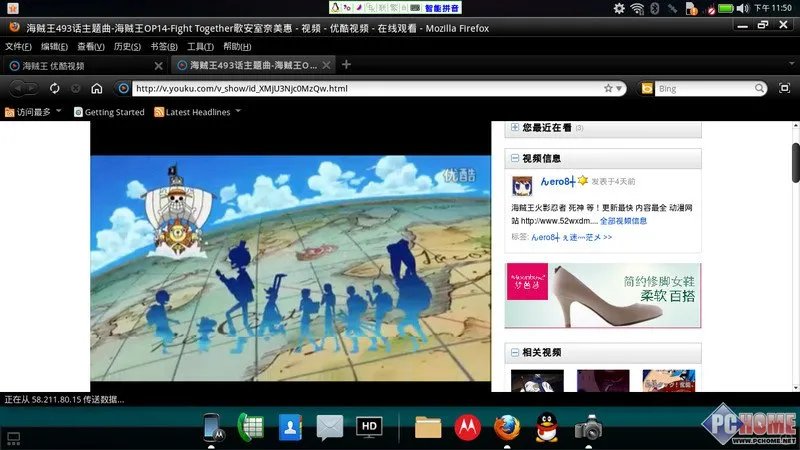This screenshot has width=800, height=450.
Task: Open the 帮助(H) menu
Action: point(237,46)
